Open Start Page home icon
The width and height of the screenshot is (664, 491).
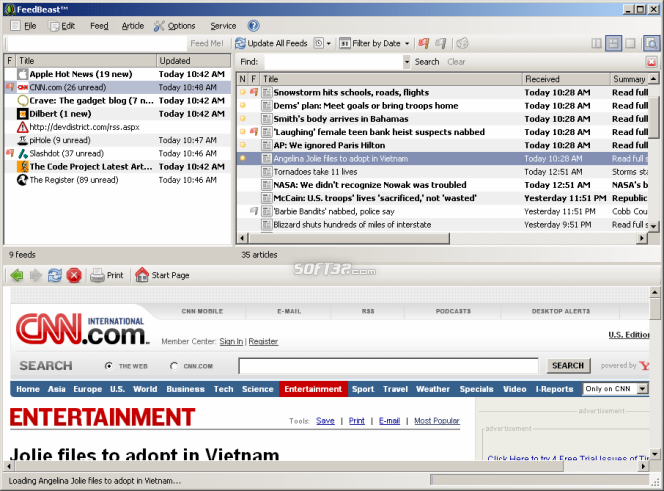163,275
